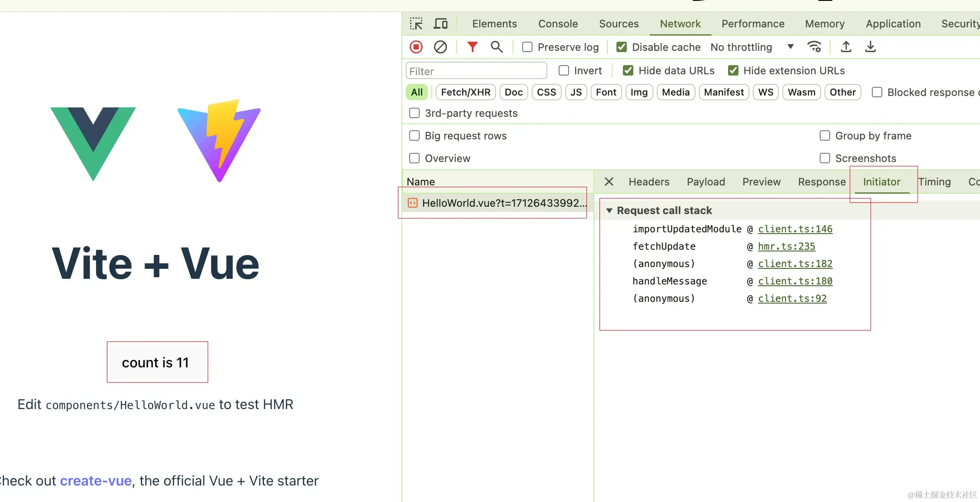Screen dimensions: 980x502
Task: Check Group by frame
Action: (x=825, y=135)
